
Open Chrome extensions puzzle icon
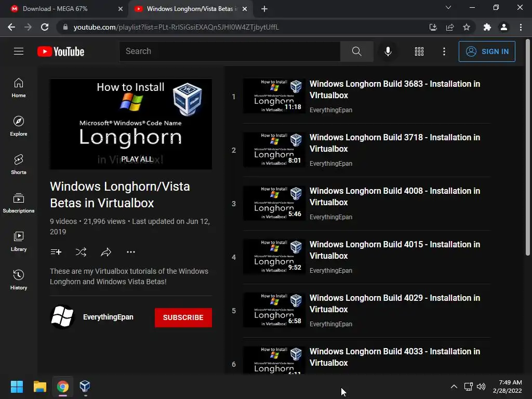click(x=487, y=27)
